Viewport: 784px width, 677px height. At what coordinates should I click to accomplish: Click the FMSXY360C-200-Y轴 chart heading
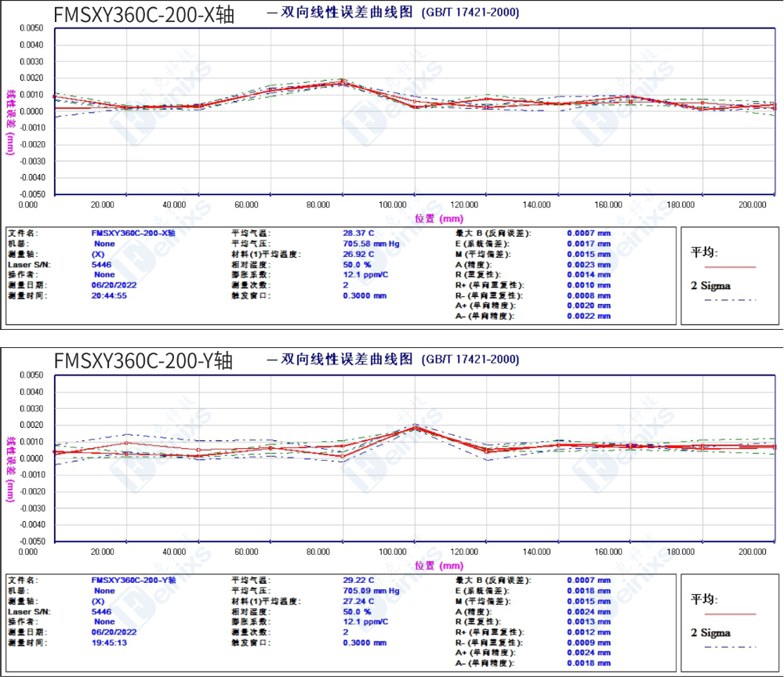[143, 360]
